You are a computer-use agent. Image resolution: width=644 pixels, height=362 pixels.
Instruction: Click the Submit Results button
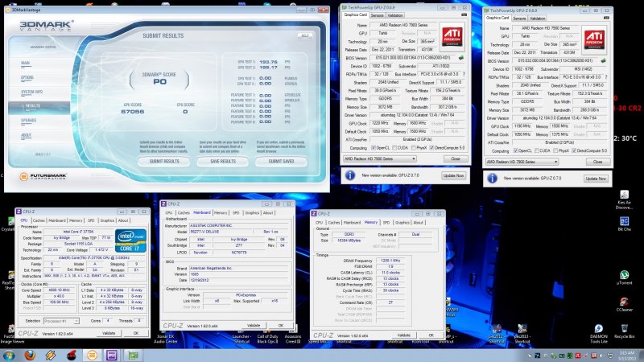[164, 162]
